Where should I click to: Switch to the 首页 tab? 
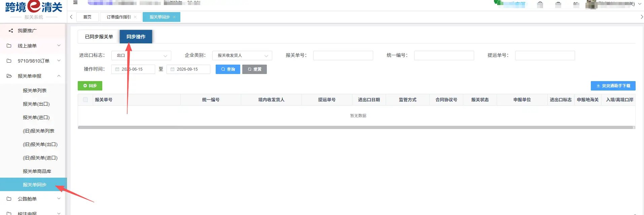pyautogui.click(x=87, y=17)
